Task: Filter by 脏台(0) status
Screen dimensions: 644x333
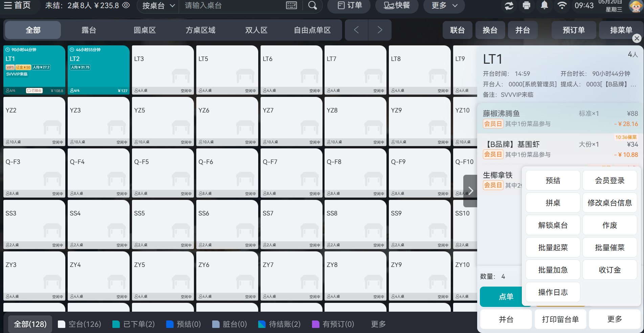Action: pos(229,324)
